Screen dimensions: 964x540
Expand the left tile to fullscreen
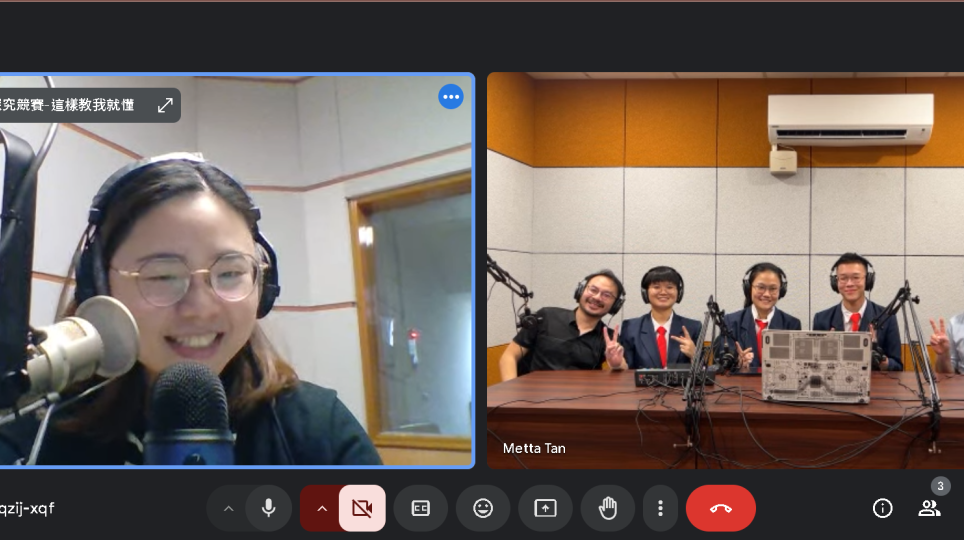point(165,105)
